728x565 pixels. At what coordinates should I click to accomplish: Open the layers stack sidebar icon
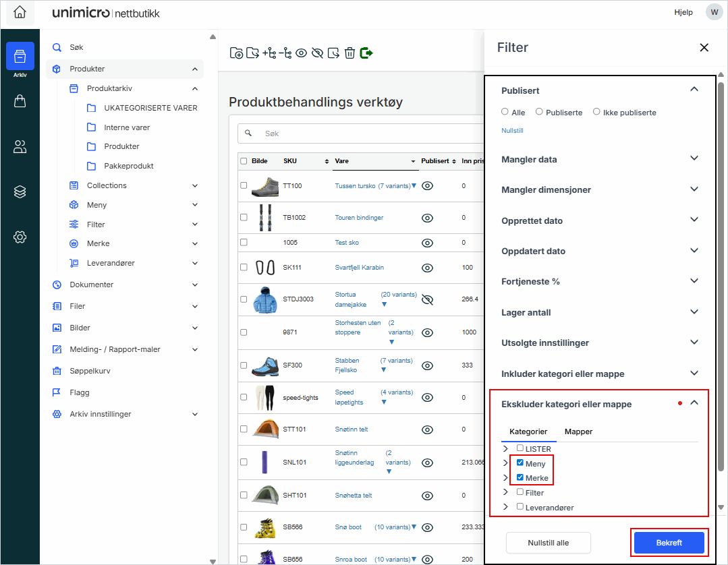[x=20, y=191]
